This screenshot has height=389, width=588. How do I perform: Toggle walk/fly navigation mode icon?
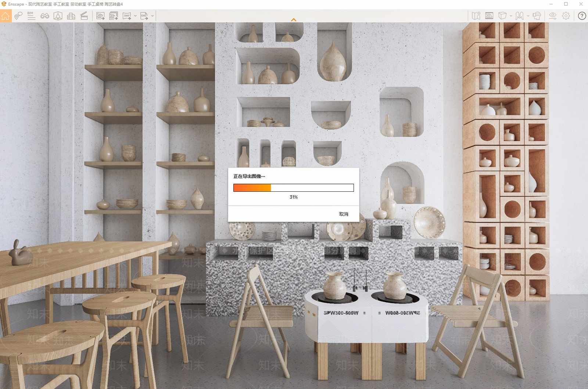pyautogui.click(x=519, y=16)
